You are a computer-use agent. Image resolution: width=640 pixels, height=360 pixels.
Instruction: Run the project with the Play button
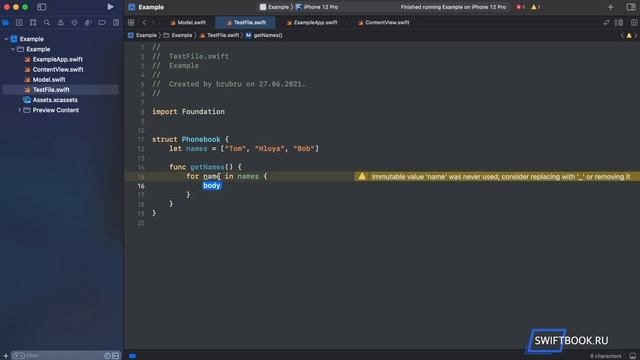pyautogui.click(x=110, y=7)
